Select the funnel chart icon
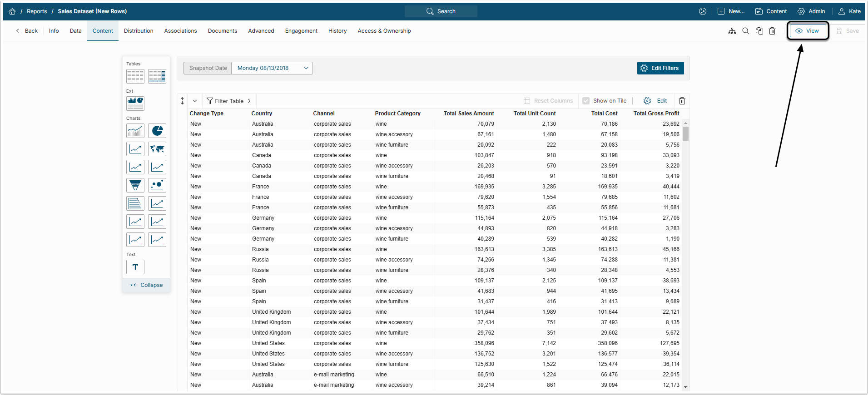 point(135,185)
